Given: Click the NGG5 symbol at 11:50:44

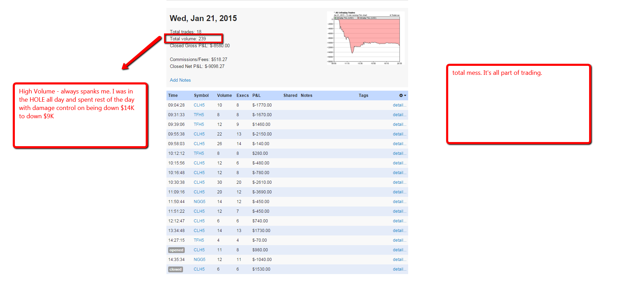Looking at the screenshot, I should tap(200, 202).
